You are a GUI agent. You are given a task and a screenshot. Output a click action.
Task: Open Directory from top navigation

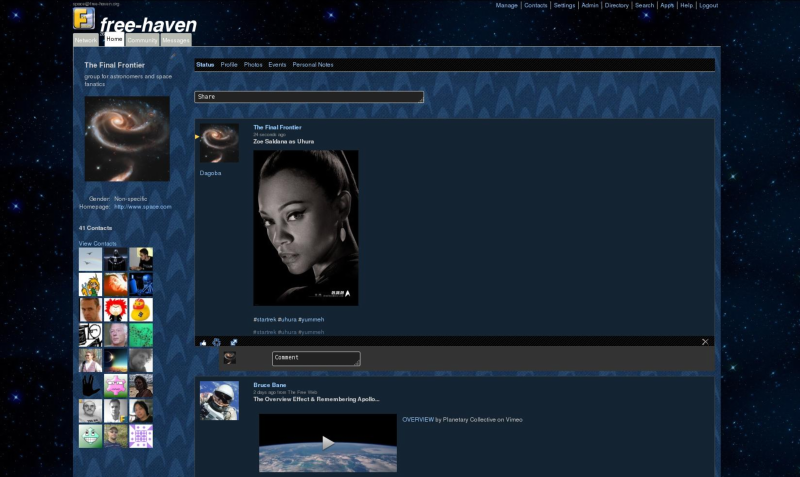point(617,5)
